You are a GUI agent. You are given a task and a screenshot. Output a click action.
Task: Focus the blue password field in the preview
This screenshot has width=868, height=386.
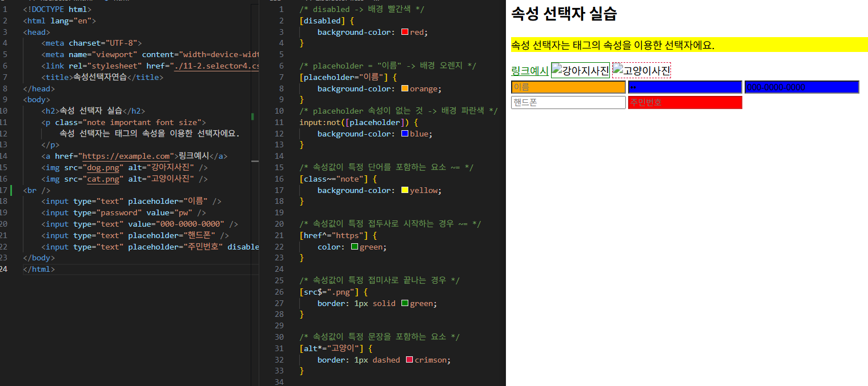tap(685, 87)
